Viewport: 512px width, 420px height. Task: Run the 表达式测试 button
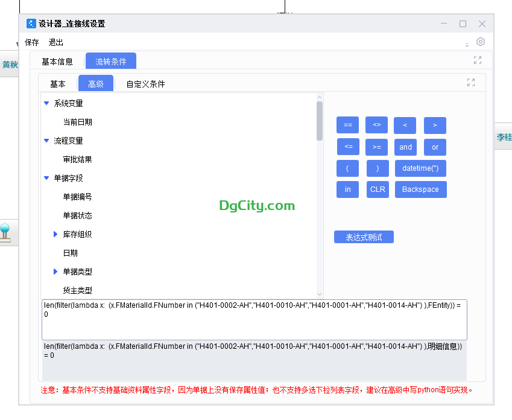point(364,237)
